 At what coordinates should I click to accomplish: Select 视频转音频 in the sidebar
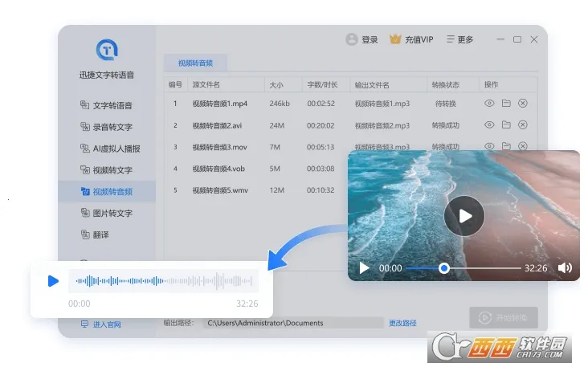(x=107, y=191)
